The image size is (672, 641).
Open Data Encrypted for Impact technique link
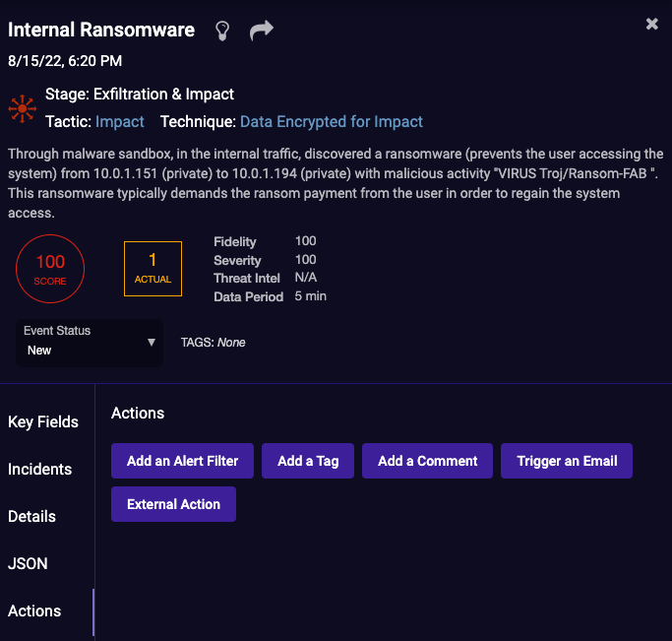pyautogui.click(x=332, y=122)
